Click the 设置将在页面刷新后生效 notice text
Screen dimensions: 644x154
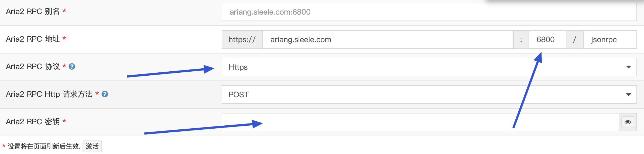pos(44,146)
